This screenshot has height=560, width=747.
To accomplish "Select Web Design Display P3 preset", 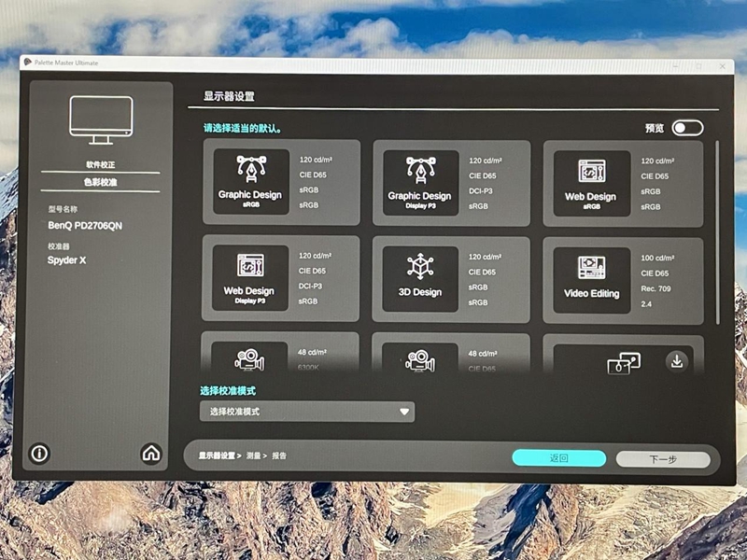I will 250,279.
